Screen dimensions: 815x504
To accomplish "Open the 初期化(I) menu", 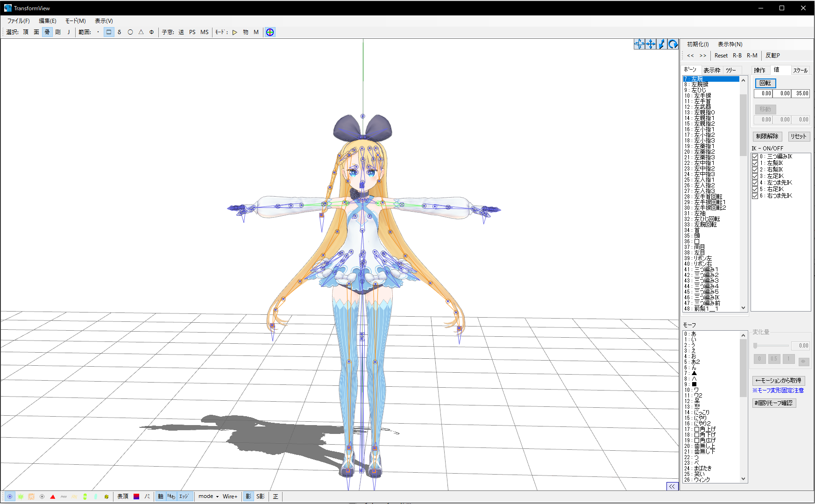I will [x=698, y=44].
